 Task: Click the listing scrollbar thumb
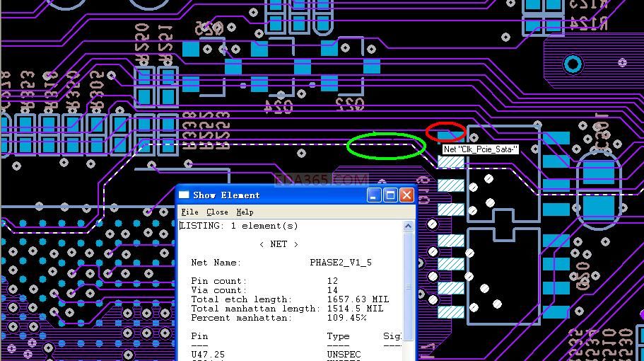(409, 287)
